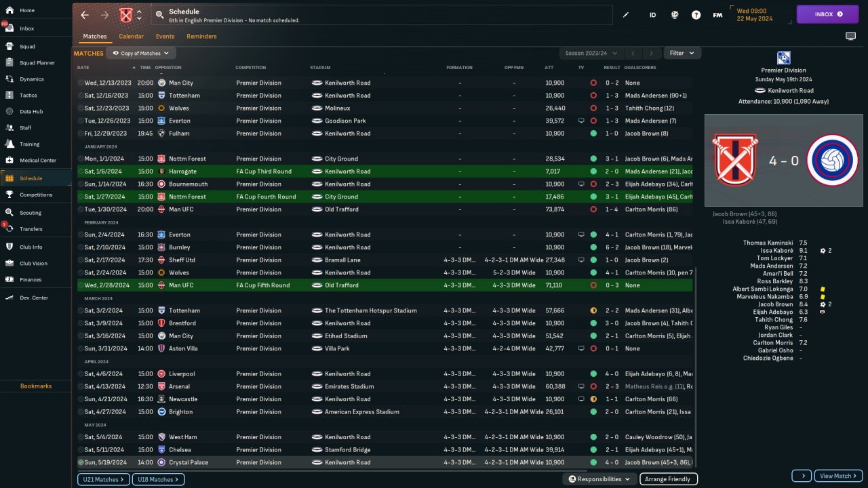
Task: Open the Responsibilities dropdown
Action: 599,479
